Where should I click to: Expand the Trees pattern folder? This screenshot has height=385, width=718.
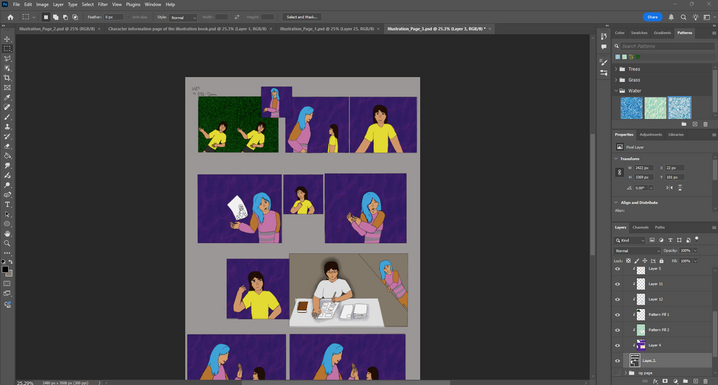[616, 69]
